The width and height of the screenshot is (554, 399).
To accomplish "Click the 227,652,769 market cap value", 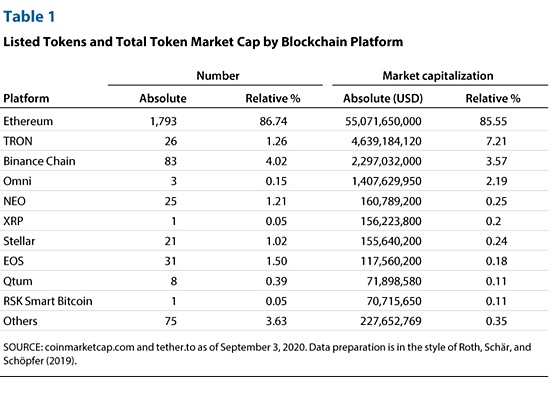I will (x=391, y=321).
